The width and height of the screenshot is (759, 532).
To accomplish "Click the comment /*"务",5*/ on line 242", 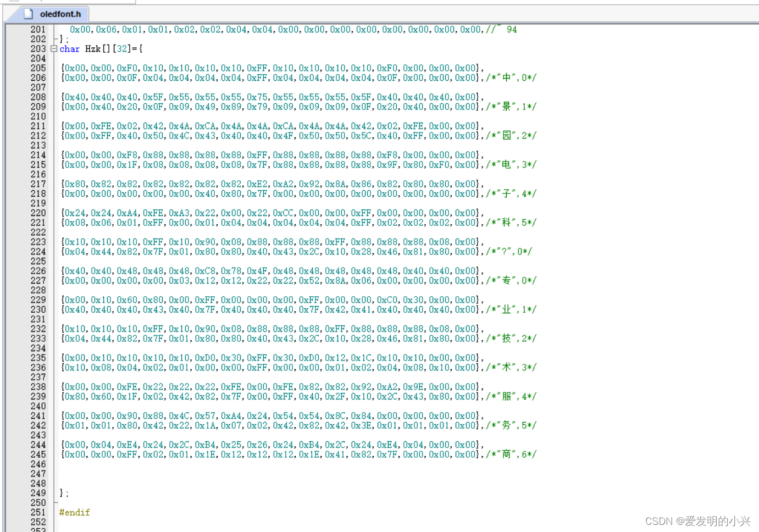I will click(x=511, y=425).
